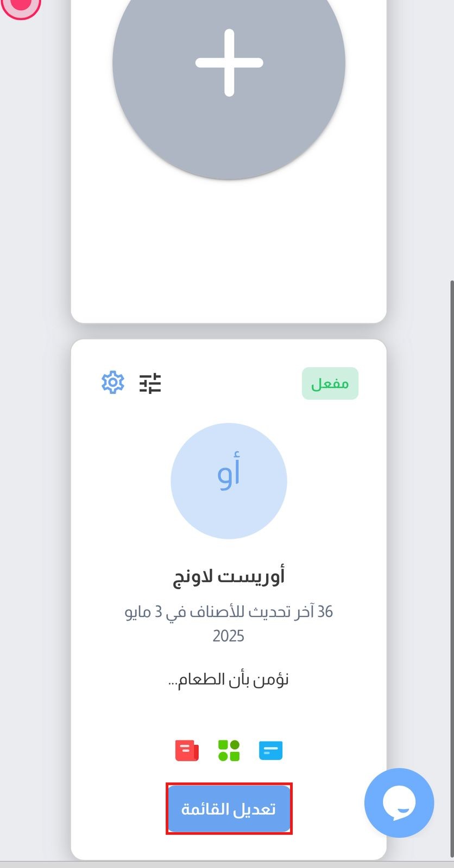Click the أو avatar circle

coord(229,481)
